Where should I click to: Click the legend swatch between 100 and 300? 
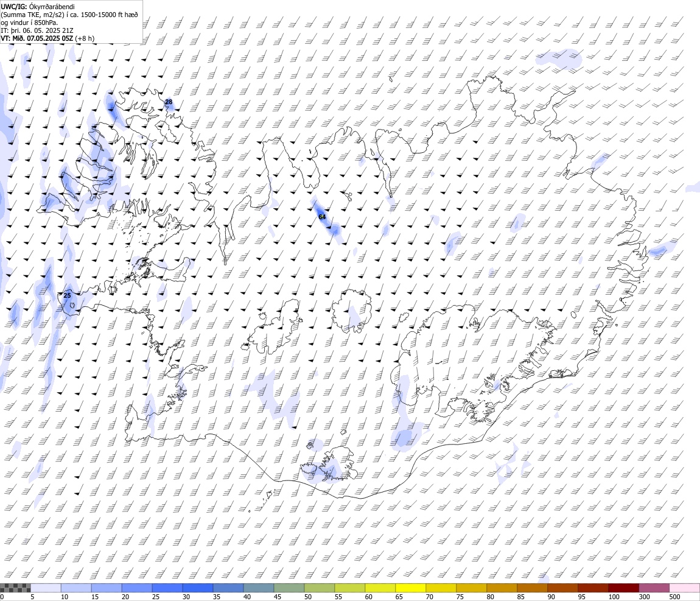[x=624, y=588]
